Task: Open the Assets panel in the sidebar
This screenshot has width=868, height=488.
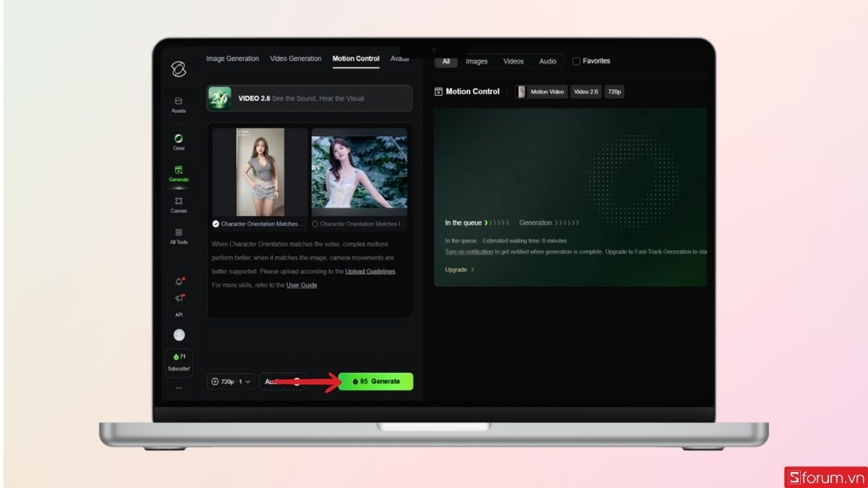Action: (178, 106)
